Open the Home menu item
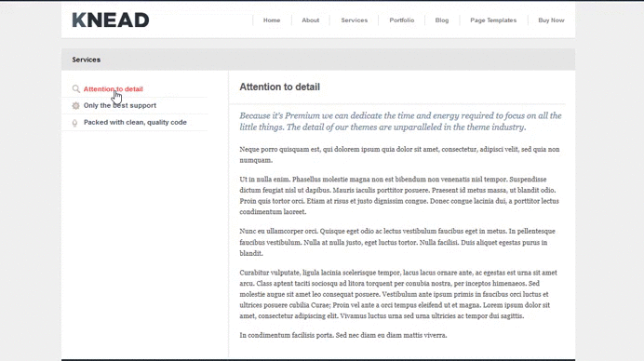Screen dimensions: 644x361 coord(272,20)
